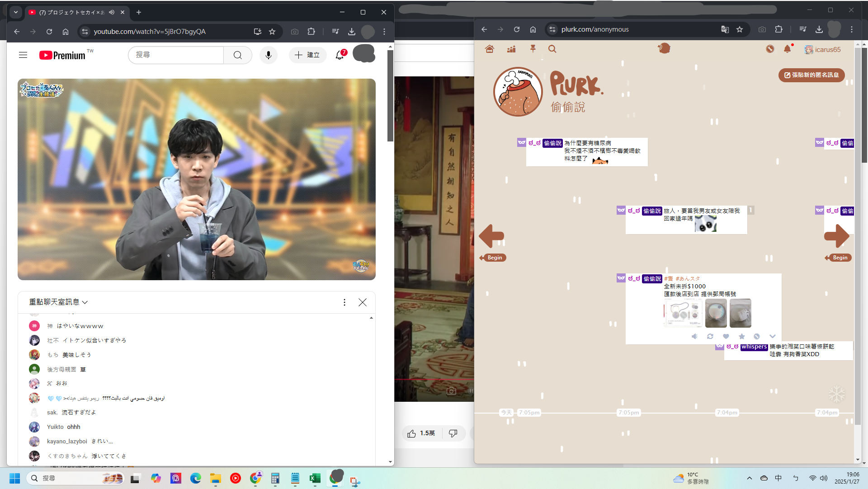Show hidden system tray icons chevron
The height and width of the screenshot is (489, 868).
pos(750,478)
